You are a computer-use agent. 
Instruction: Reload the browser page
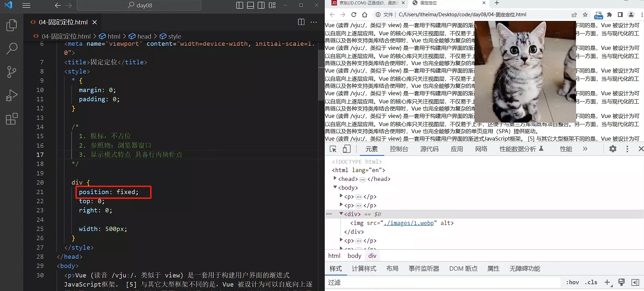[x=354, y=15]
